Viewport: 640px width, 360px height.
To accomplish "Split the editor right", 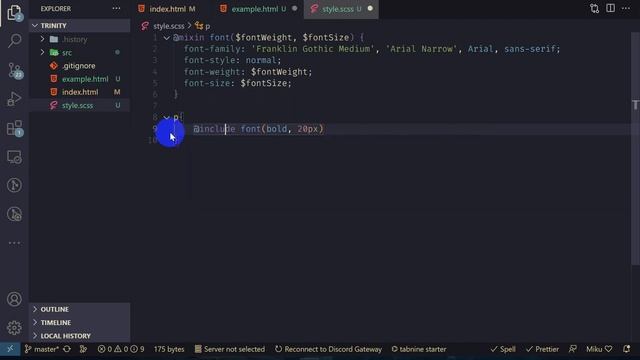I will coord(610,9).
